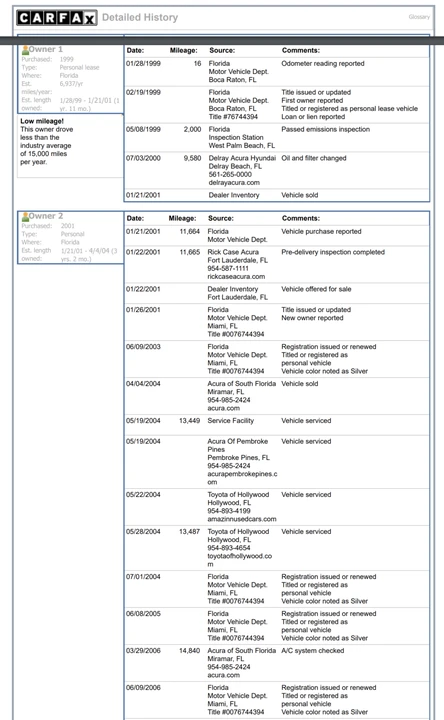Select 'Service Facility' source
The height and width of the screenshot is (720, 444).
click(230, 421)
